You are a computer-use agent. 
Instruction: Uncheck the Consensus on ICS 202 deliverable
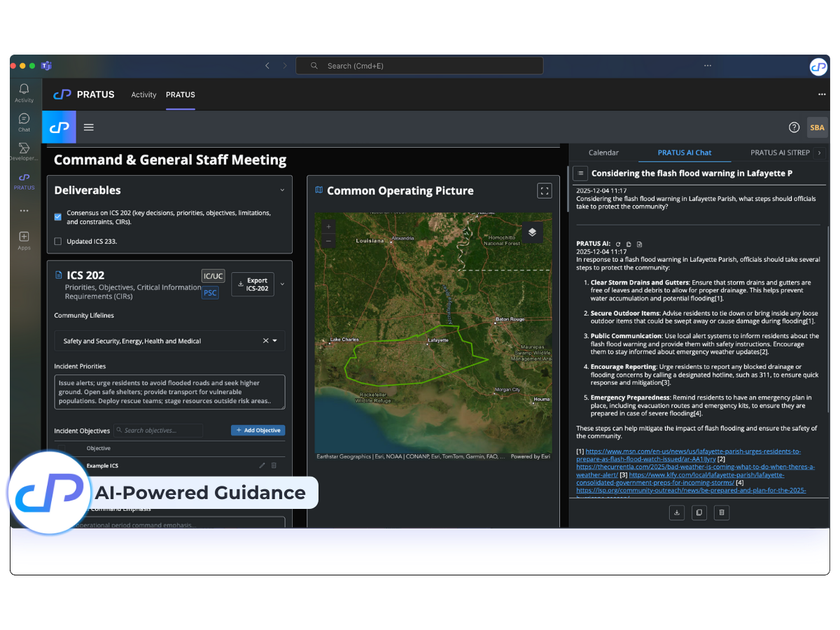[x=57, y=217]
